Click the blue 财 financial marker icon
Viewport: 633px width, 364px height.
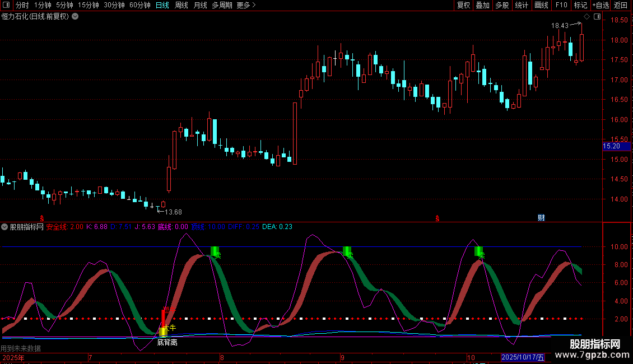click(x=541, y=217)
